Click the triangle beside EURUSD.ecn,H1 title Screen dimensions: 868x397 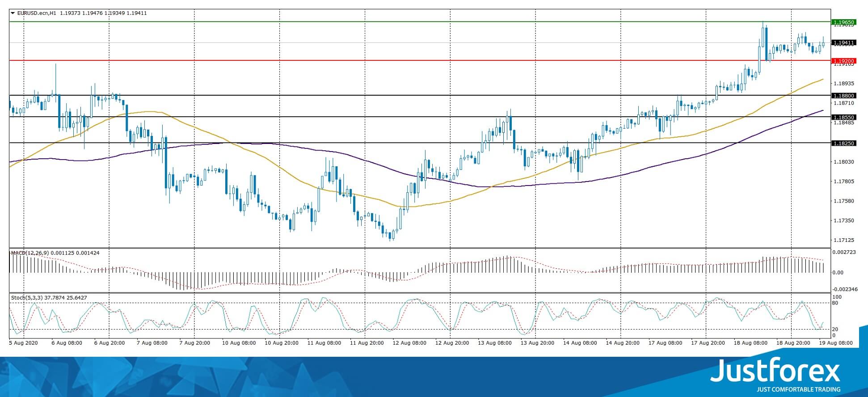click(x=13, y=13)
